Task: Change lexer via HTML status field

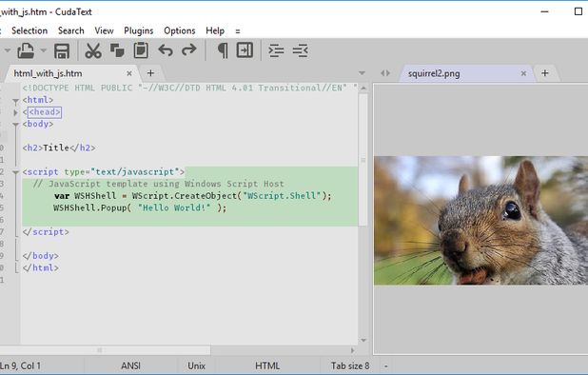Action: point(267,365)
